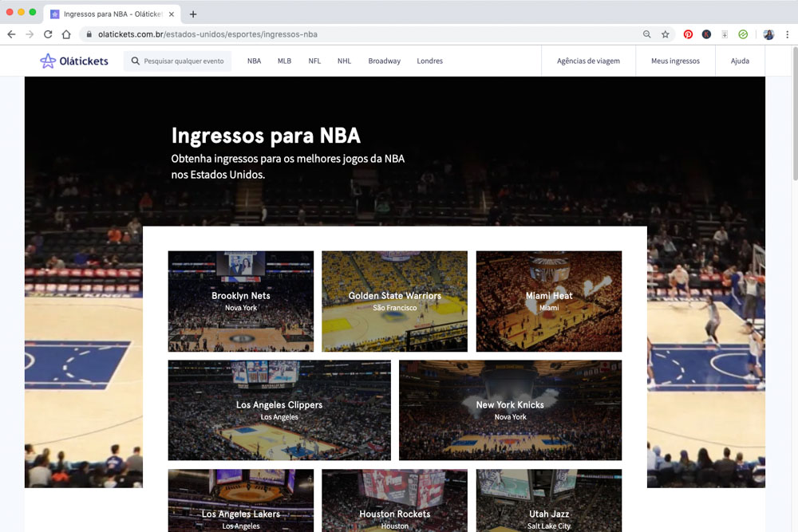Open the zoom magnifier icon in address bar
Image resolution: width=798 pixels, height=532 pixels.
tap(647, 34)
